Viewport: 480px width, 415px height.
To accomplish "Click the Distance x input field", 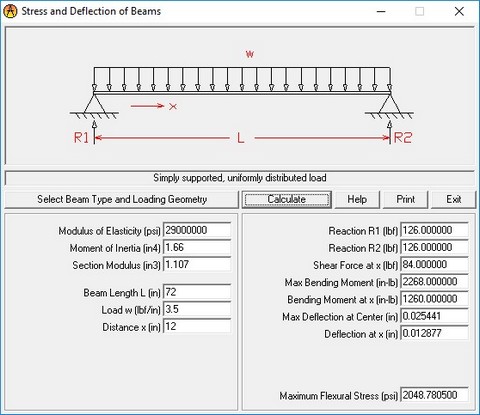I will coord(197,327).
